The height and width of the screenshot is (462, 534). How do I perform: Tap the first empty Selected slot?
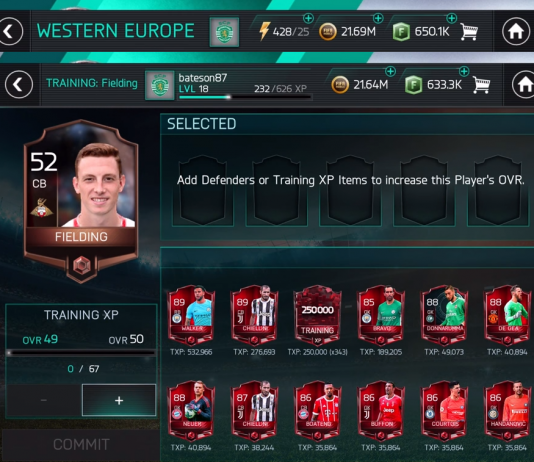(x=203, y=190)
